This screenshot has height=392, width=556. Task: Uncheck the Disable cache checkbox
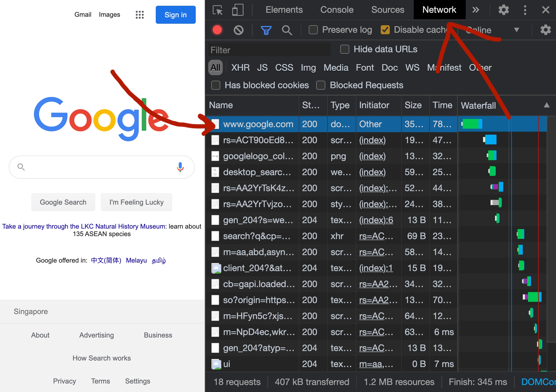(x=385, y=30)
